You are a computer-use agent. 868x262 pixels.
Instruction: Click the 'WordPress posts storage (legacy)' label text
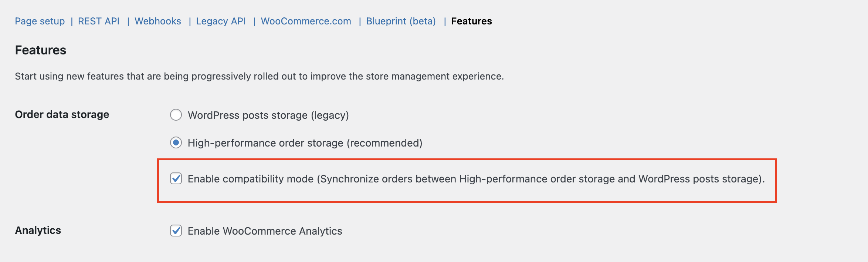pyautogui.click(x=268, y=115)
